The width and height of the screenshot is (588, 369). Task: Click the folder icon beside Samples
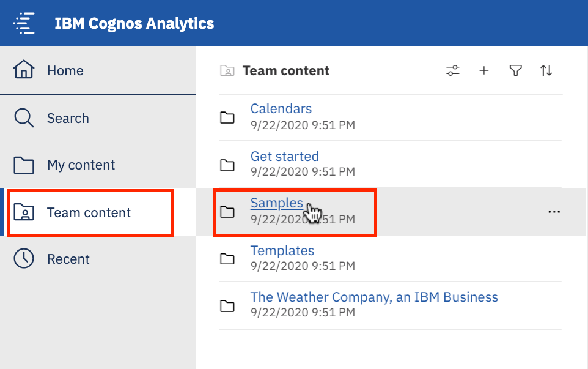coord(227,212)
